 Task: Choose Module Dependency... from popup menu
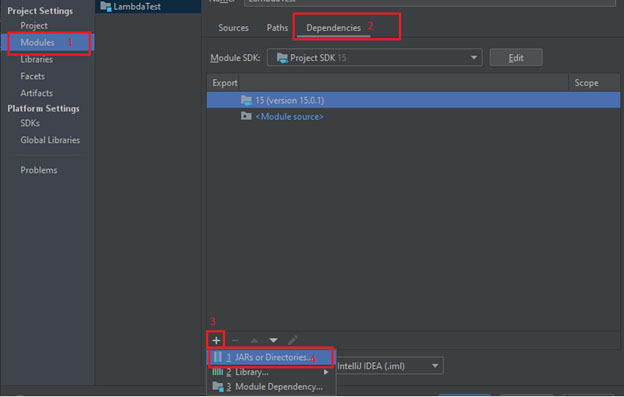pos(271,387)
